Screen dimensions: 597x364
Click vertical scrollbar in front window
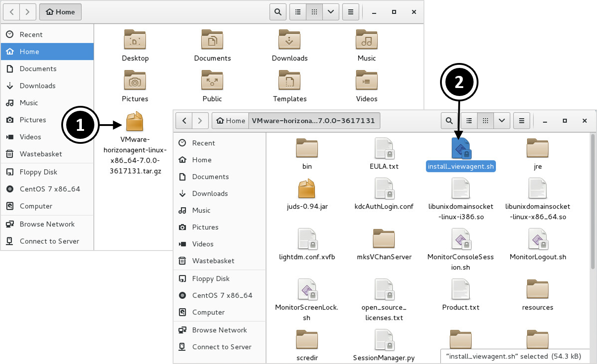pyautogui.click(x=593, y=201)
